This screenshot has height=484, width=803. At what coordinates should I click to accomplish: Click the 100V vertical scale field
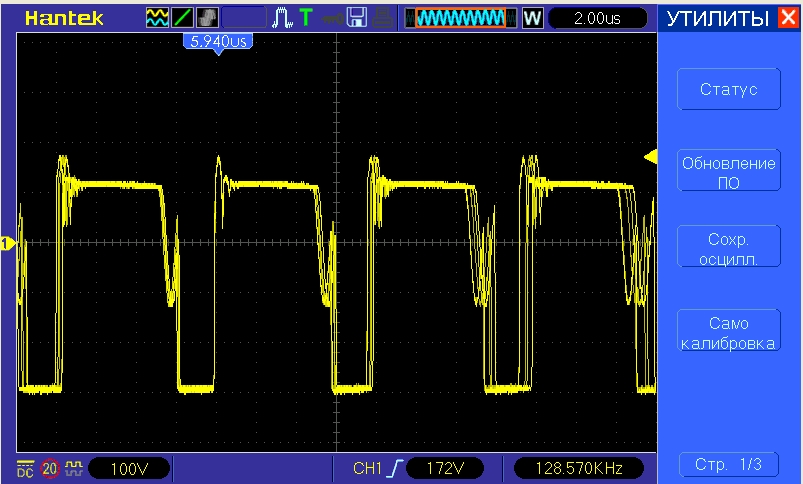(128, 467)
